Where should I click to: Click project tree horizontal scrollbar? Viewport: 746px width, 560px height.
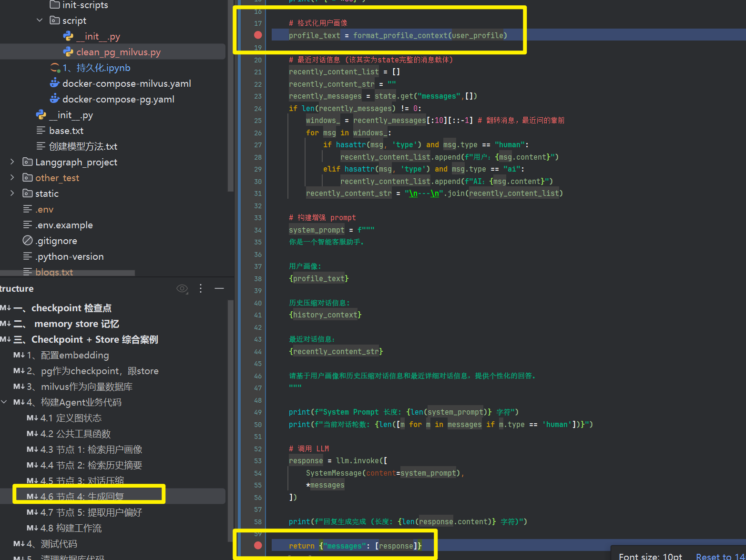pyautogui.click(x=67, y=273)
